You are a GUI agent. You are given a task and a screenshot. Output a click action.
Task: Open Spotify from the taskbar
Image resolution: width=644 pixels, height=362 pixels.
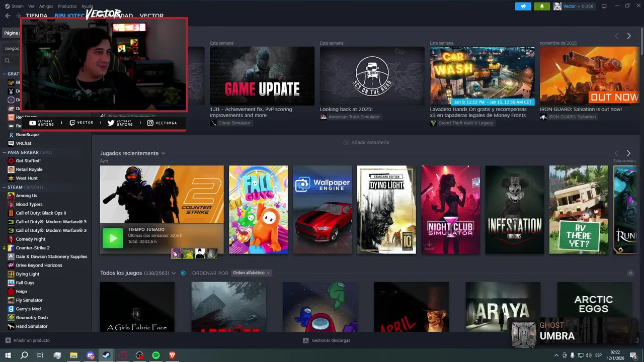pyautogui.click(x=156, y=355)
